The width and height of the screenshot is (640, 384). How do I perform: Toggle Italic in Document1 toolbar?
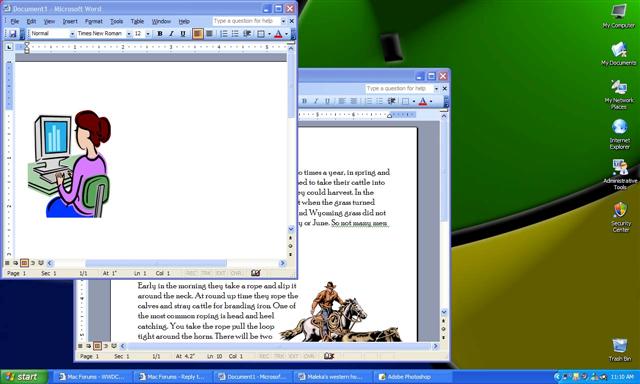pyautogui.click(x=171, y=34)
